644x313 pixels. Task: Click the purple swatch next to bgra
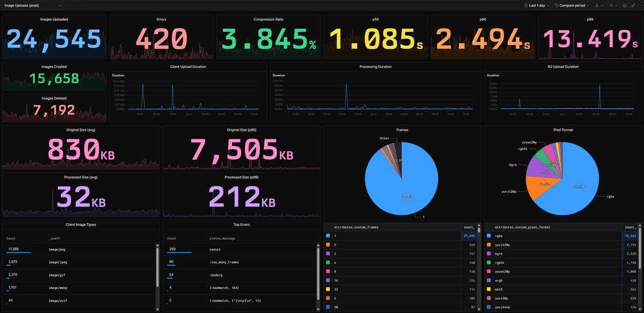coord(489,254)
